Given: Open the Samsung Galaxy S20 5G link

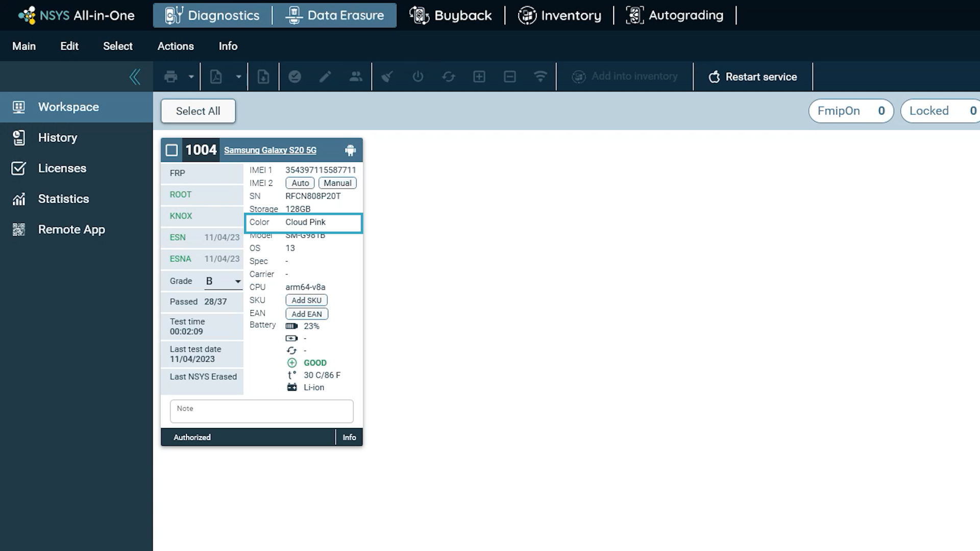Looking at the screenshot, I should point(270,150).
